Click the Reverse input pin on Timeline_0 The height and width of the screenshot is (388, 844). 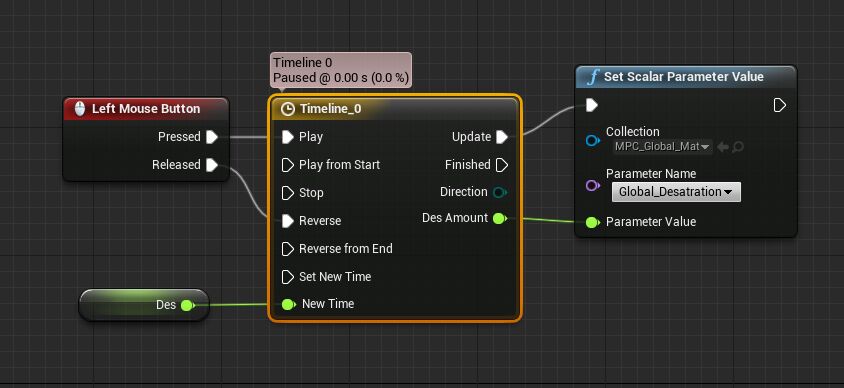[x=288, y=221]
